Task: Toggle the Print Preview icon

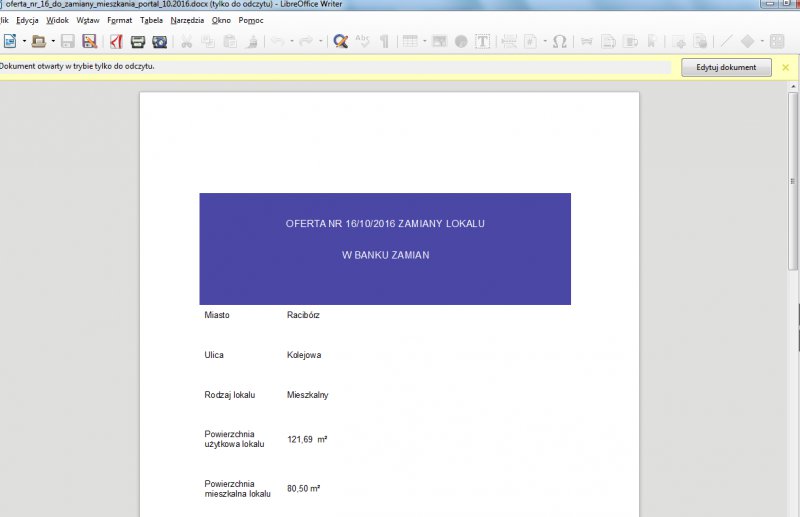Action: coord(159,41)
